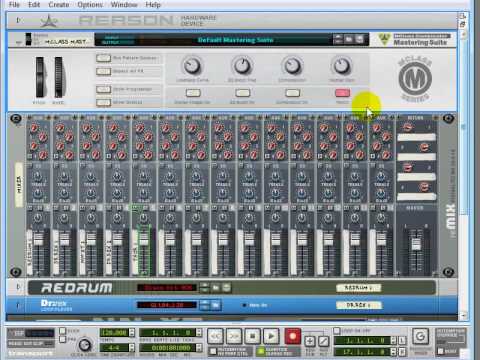Turn the Click level knob in the transport
The width and height of the screenshot is (480, 360).
pos(85,345)
